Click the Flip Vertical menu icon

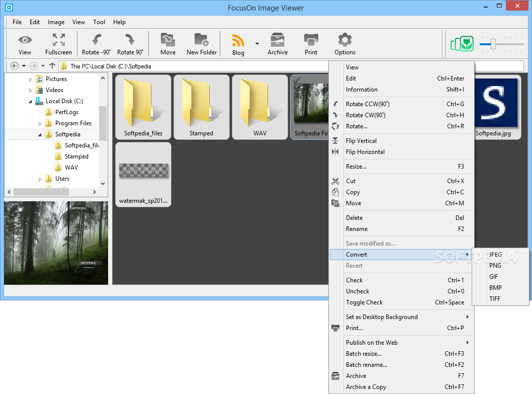[335, 140]
